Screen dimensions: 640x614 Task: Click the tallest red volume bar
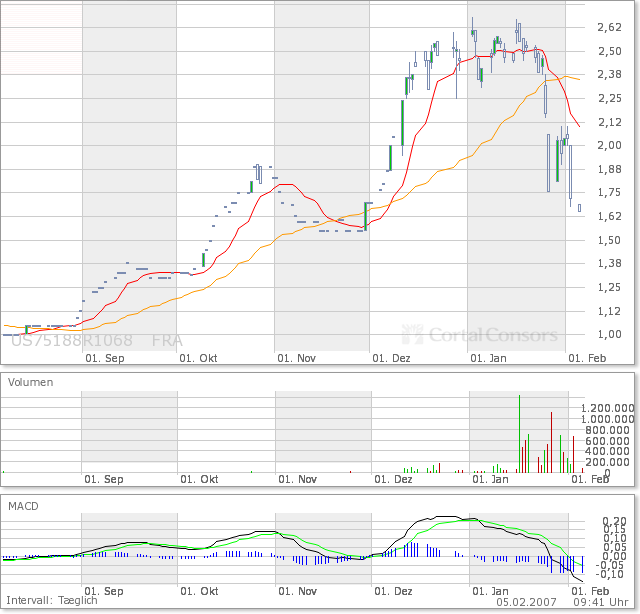(x=551, y=442)
